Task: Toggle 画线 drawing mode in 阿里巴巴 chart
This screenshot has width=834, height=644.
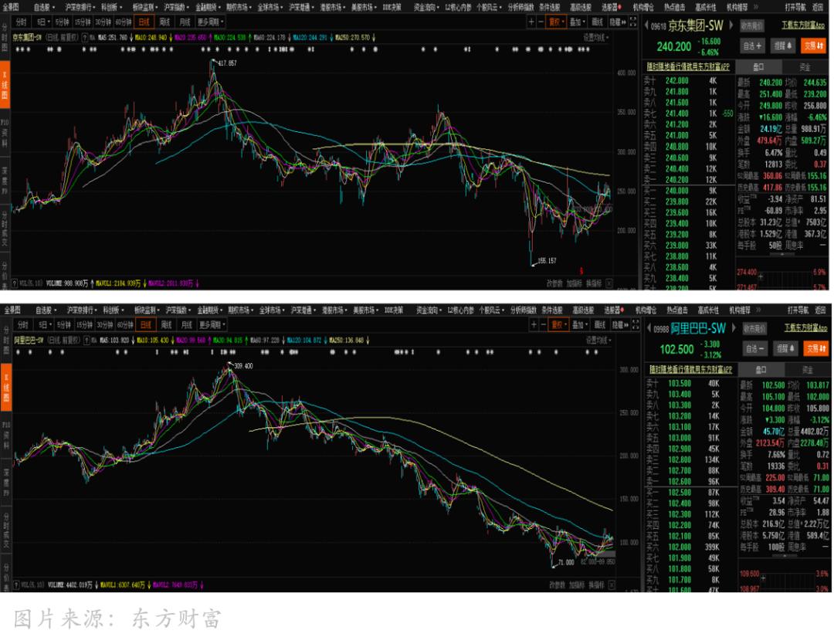Action: (x=600, y=324)
